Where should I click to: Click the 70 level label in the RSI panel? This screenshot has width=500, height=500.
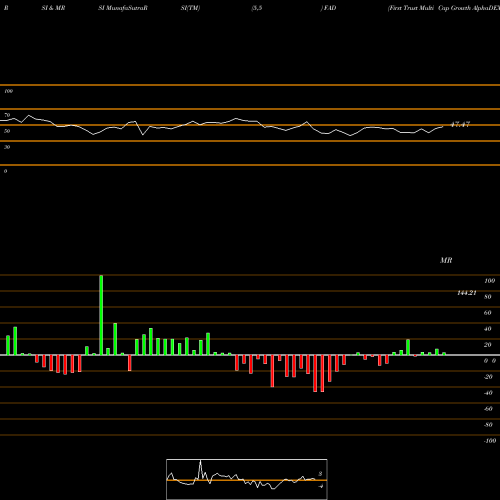pyautogui.click(x=7, y=115)
